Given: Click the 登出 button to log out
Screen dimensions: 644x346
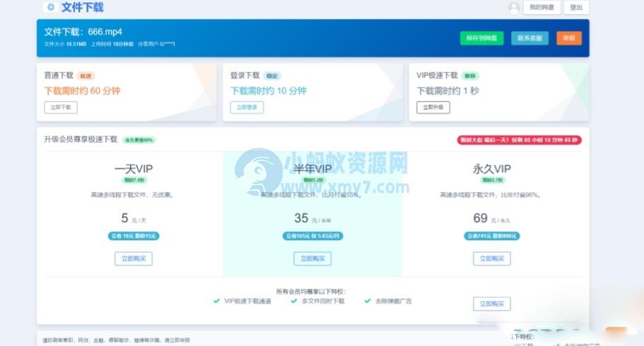Looking at the screenshot, I should 576,7.
